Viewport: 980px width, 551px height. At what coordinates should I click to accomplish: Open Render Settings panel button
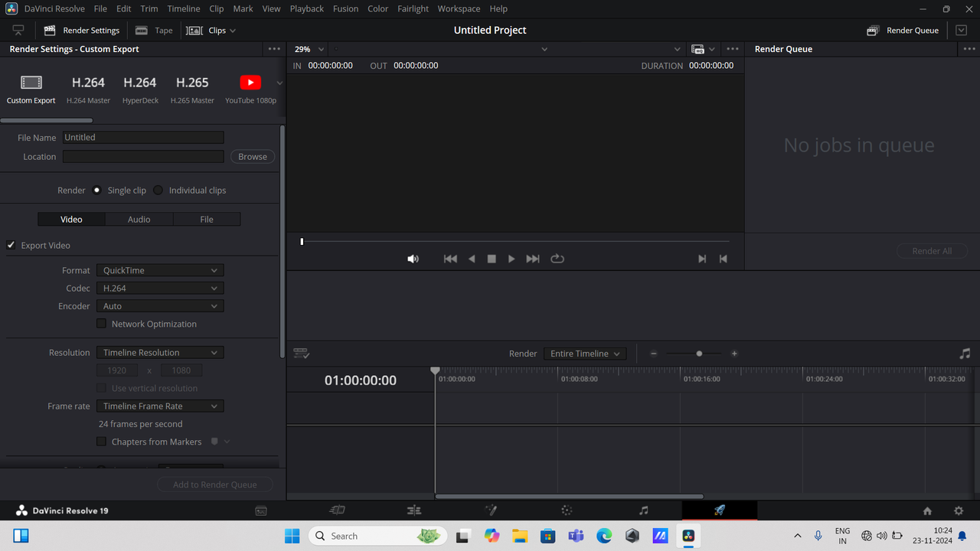coord(82,31)
